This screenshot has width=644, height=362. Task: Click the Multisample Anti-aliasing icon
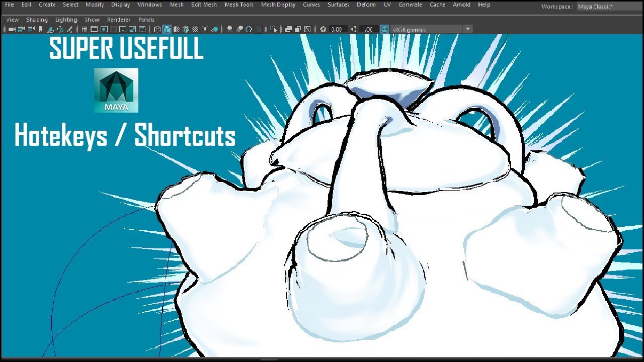point(249,29)
